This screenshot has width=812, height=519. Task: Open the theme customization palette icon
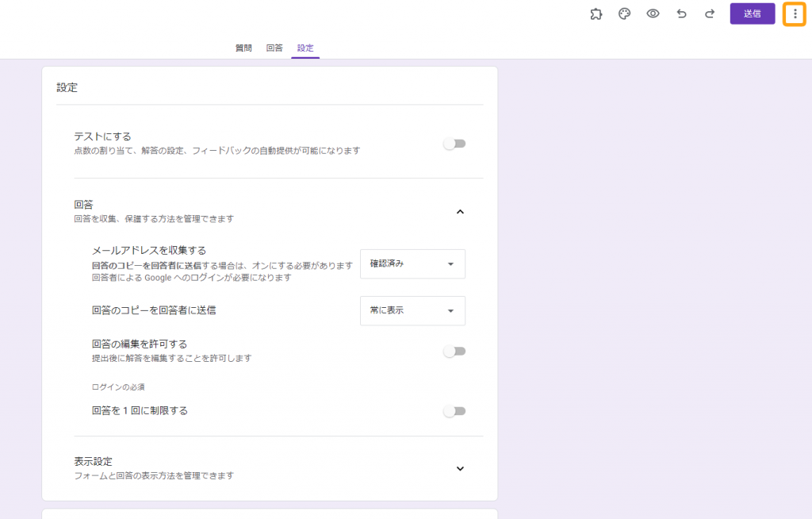624,13
